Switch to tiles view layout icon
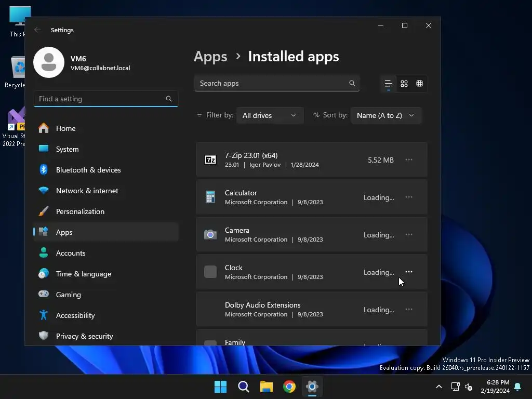The width and height of the screenshot is (532, 399). click(x=419, y=84)
